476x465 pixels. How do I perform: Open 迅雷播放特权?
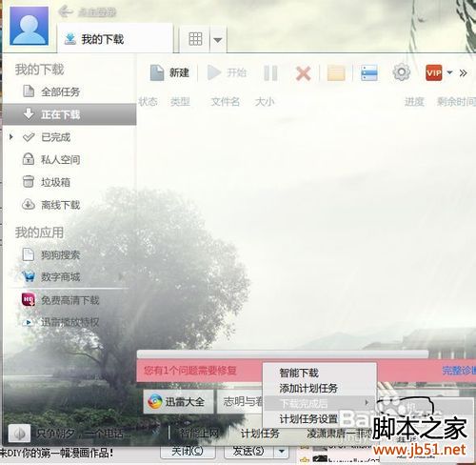coord(69,322)
